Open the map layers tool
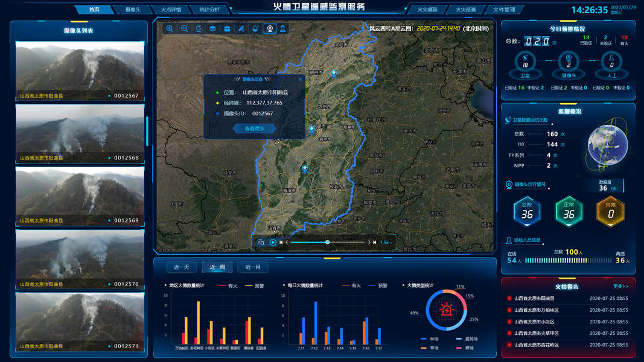644x362 pixels. tap(212, 28)
